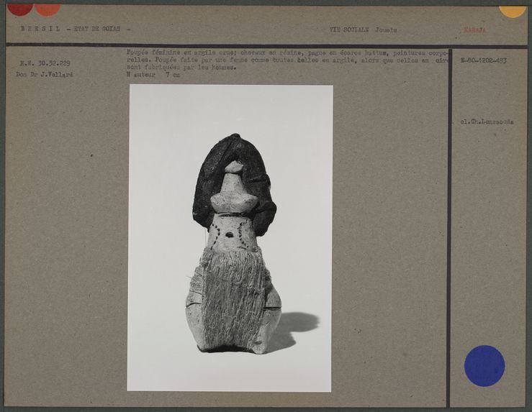
Task: Click reference code 'E-60-1292-493'
Action: tap(482, 60)
